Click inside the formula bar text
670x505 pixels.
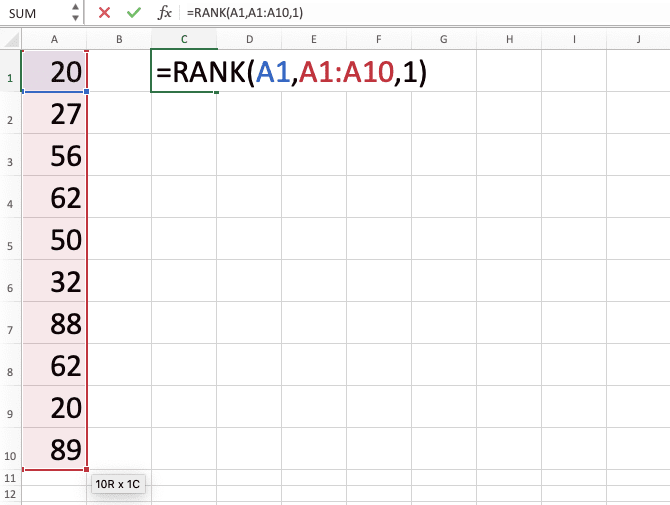[245, 13]
